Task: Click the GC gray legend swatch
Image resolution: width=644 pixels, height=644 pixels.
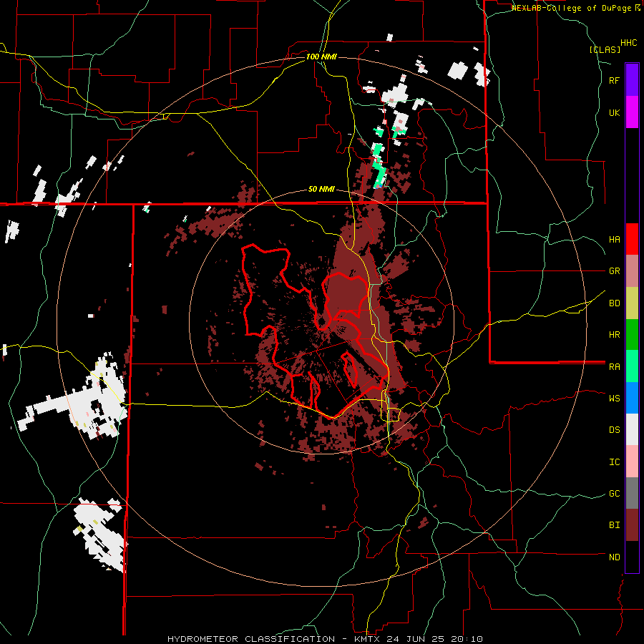Action: point(632,493)
